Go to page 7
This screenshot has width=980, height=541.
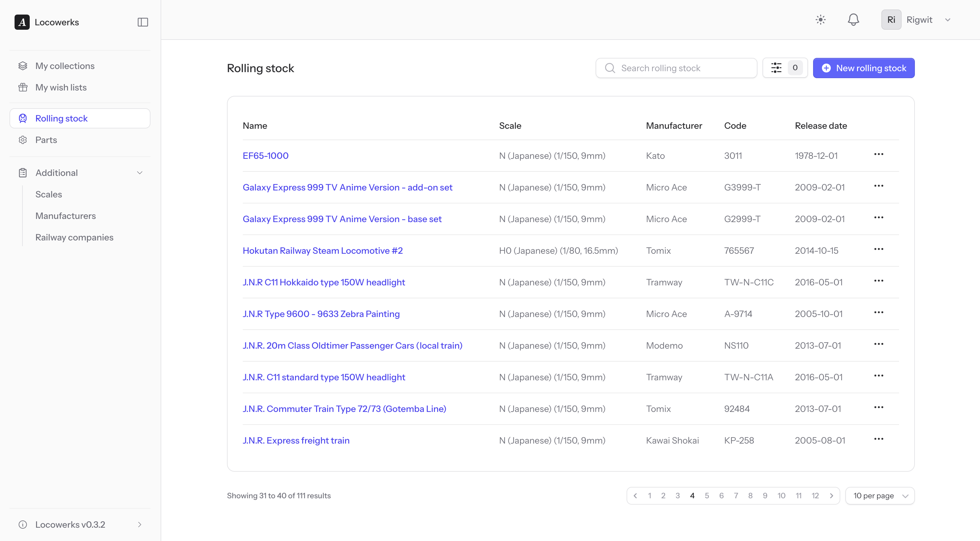[x=736, y=496]
